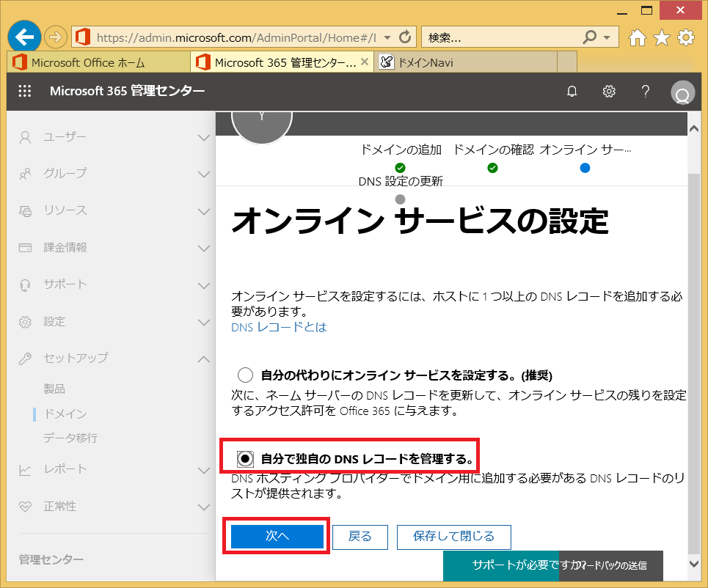Open notifications bell in admin center
708x588 pixels.
pyautogui.click(x=572, y=92)
